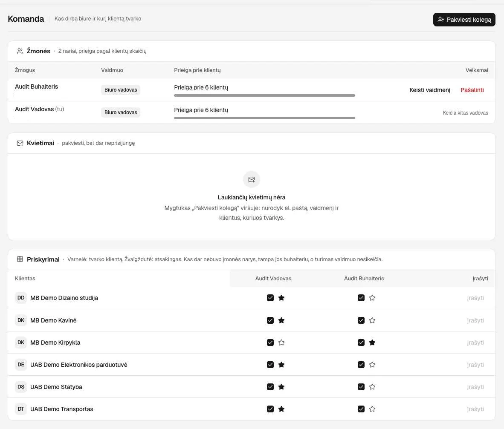Click the DE avatar badge
Image resolution: width=504 pixels, height=429 pixels.
21,364
